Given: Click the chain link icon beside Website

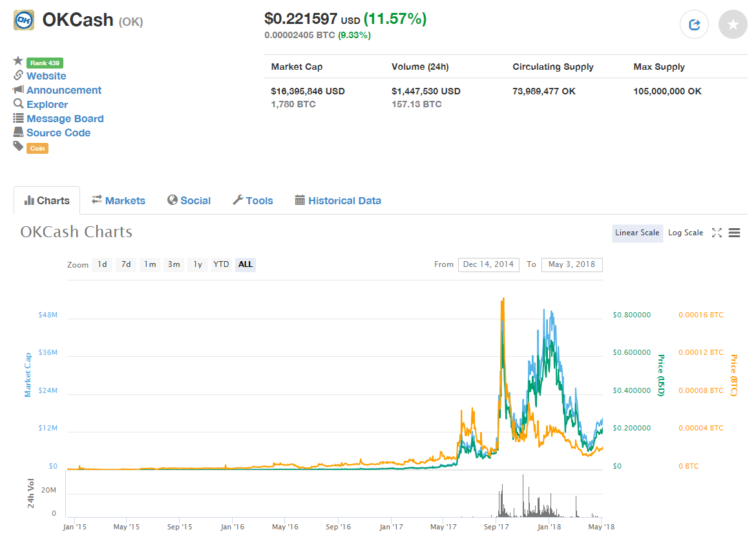Looking at the screenshot, I should pos(18,75).
